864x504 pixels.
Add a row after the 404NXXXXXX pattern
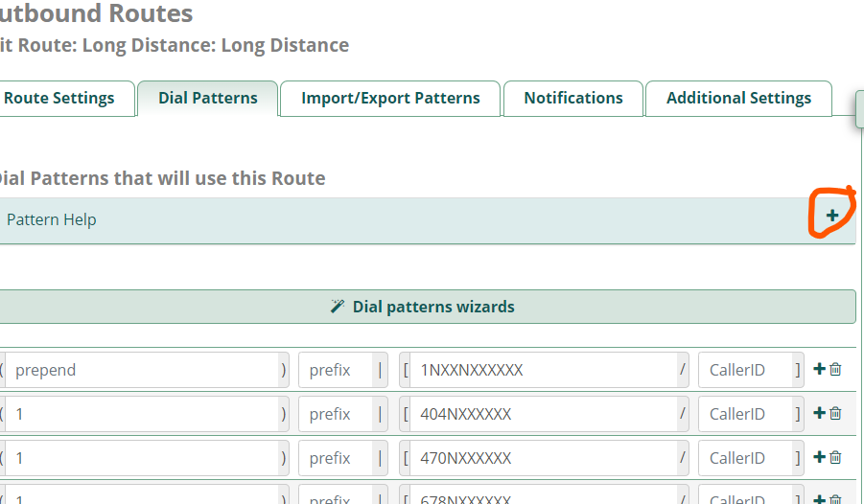click(819, 413)
